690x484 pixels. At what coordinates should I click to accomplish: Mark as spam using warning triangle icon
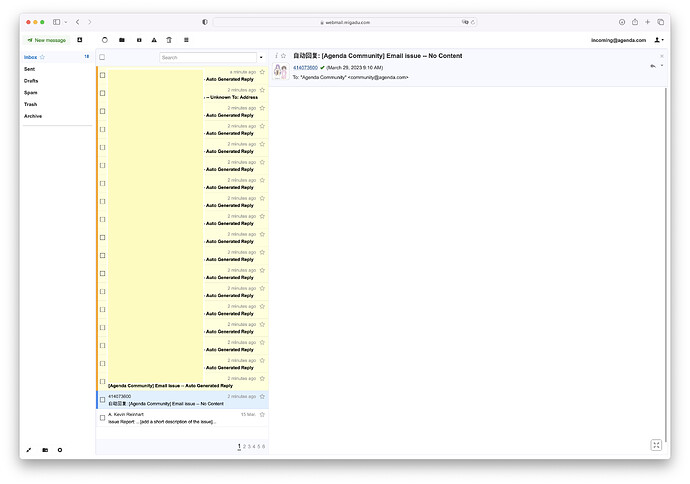[154, 40]
